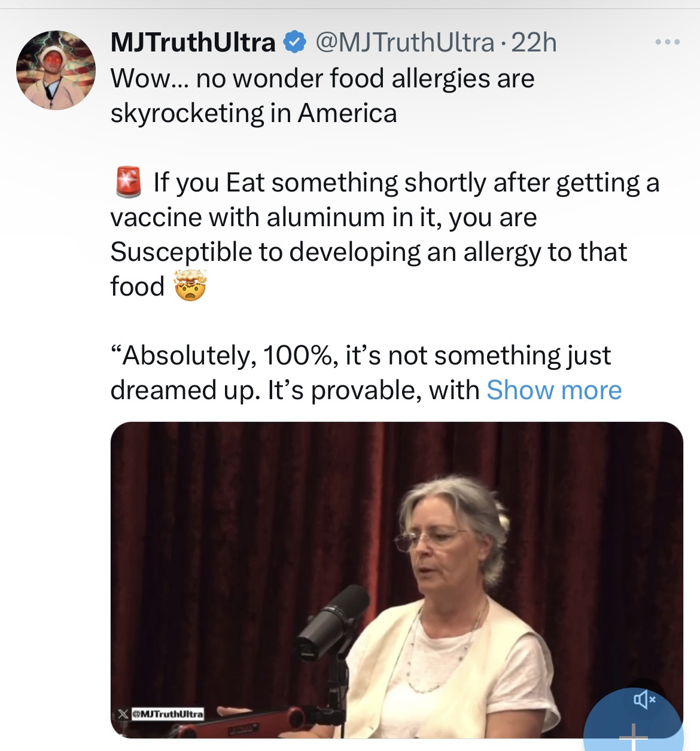This screenshot has height=751, width=700.
Task: Open the @MJTruthUltra handle link
Action: [x=404, y=42]
